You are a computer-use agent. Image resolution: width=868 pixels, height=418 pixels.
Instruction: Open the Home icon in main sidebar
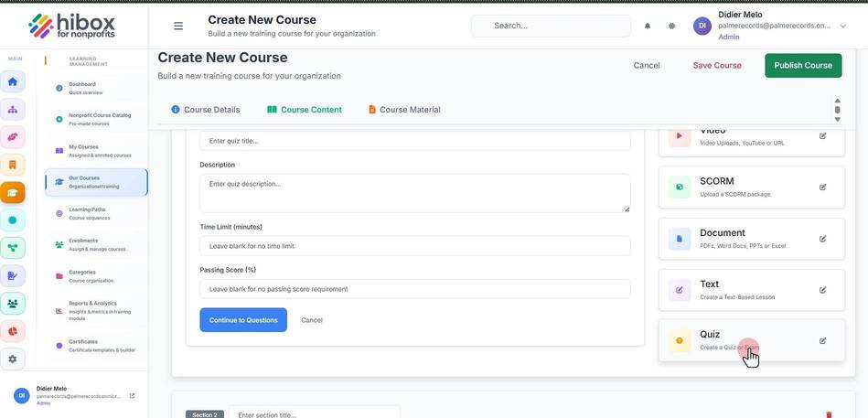[x=12, y=81]
